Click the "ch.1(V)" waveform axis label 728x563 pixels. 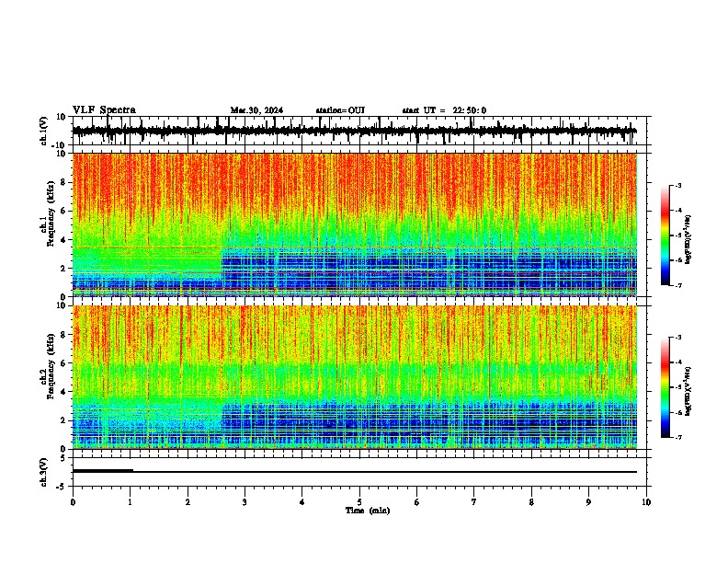(x=44, y=131)
